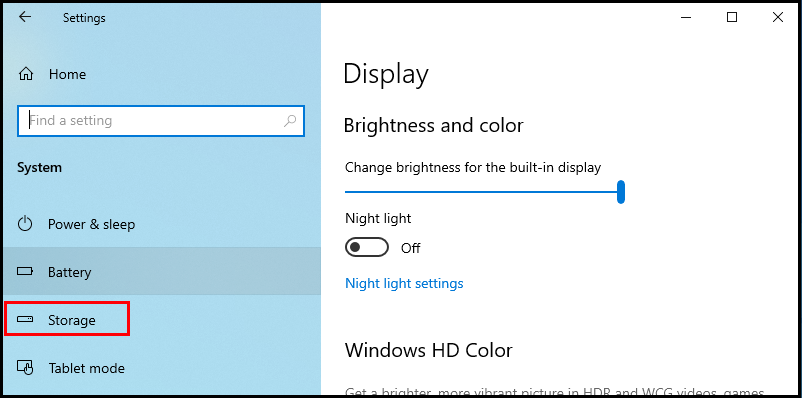This screenshot has width=802, height=398.
Task: Click the Power & sleep icon
Action: tap(25, 224)
